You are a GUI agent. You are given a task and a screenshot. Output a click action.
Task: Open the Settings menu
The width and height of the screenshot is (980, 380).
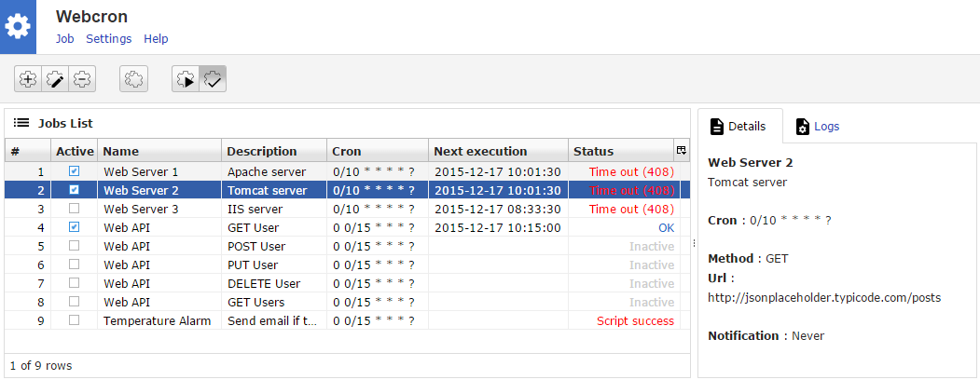pos(108,39)
